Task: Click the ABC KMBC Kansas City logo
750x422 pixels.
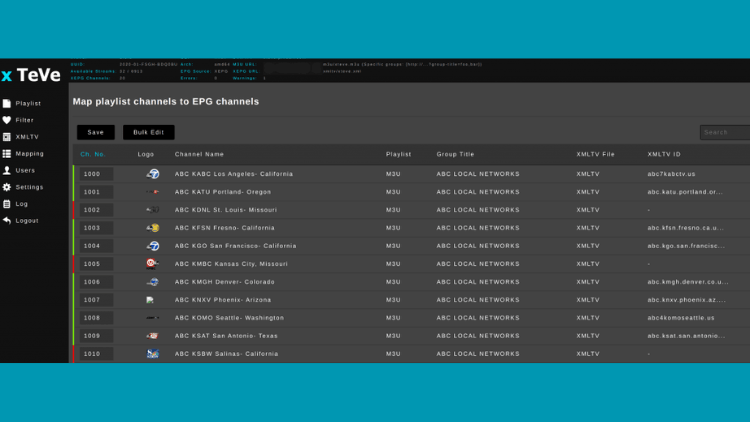Action: point(152,264)
